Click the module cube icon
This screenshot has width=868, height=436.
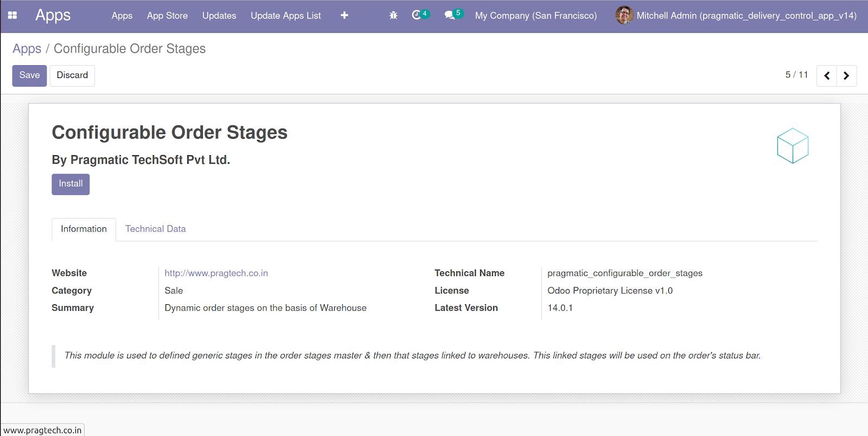(x=793, y=146)
